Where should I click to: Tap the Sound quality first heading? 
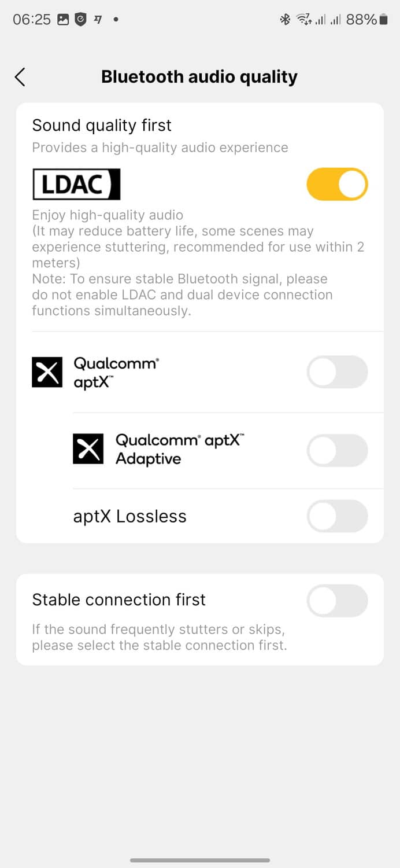102,126
